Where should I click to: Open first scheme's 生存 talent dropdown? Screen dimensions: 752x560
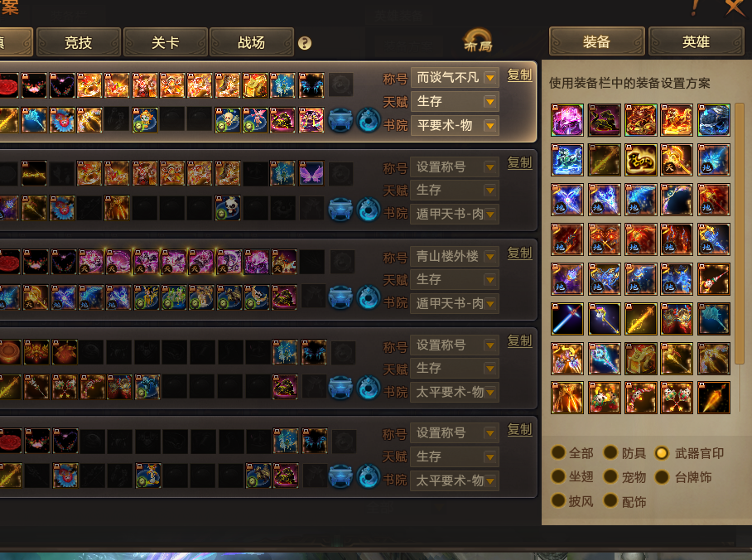click(455, 102)
